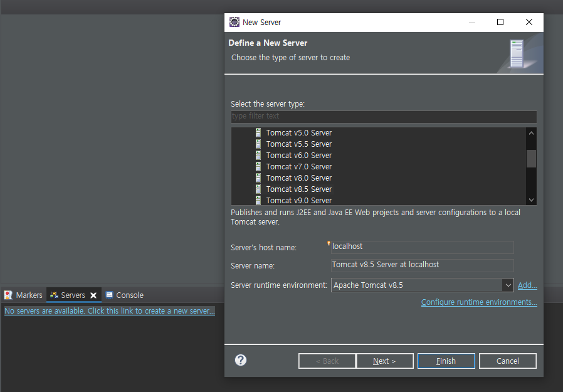This screenshot has height=392, width=563.
Task: Click the Next button
Action: 384,361
